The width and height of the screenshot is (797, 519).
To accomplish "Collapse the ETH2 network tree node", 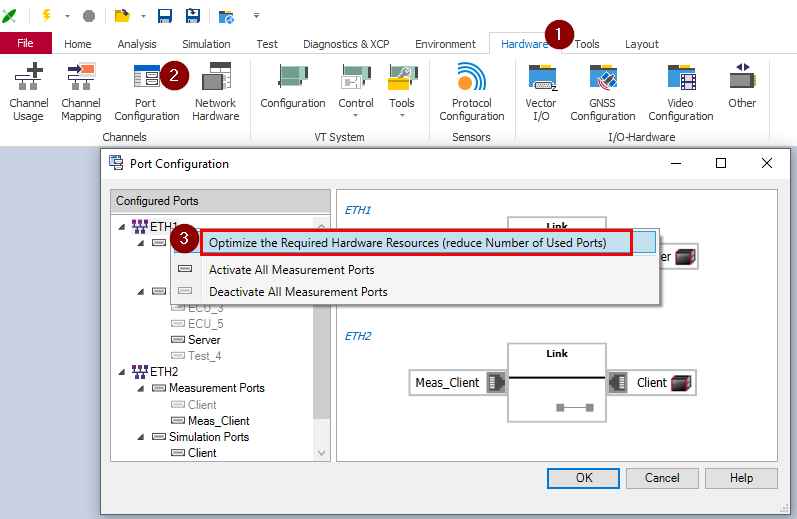I will (x=123, y=372).
